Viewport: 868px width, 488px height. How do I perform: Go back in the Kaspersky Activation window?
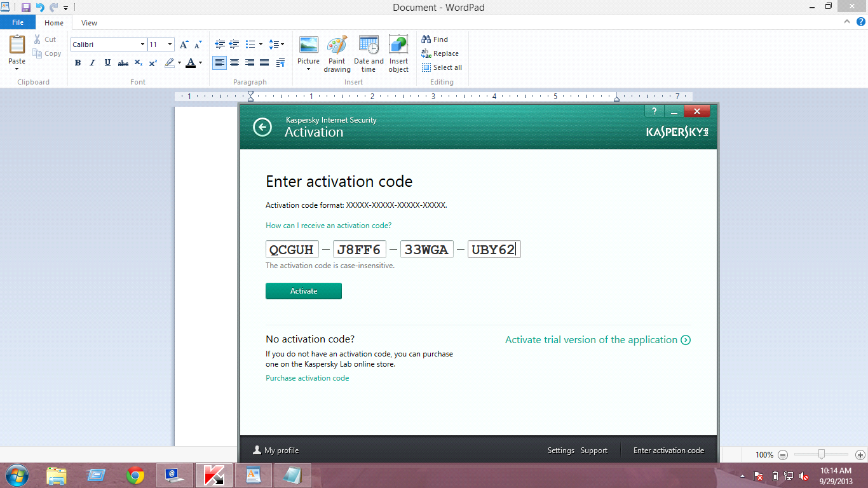pyautogui.click(x=262, y=127)
